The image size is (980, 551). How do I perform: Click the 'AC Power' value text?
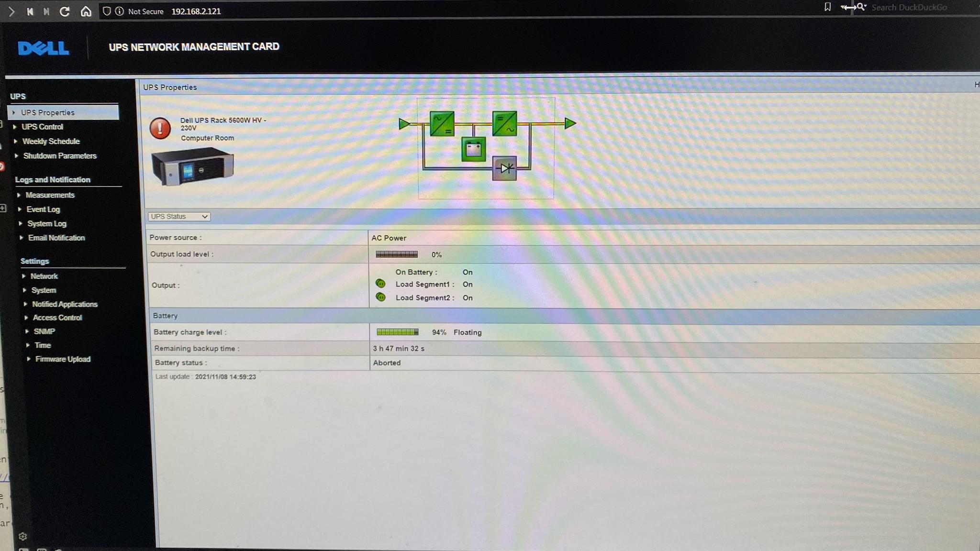coord(389,238)
